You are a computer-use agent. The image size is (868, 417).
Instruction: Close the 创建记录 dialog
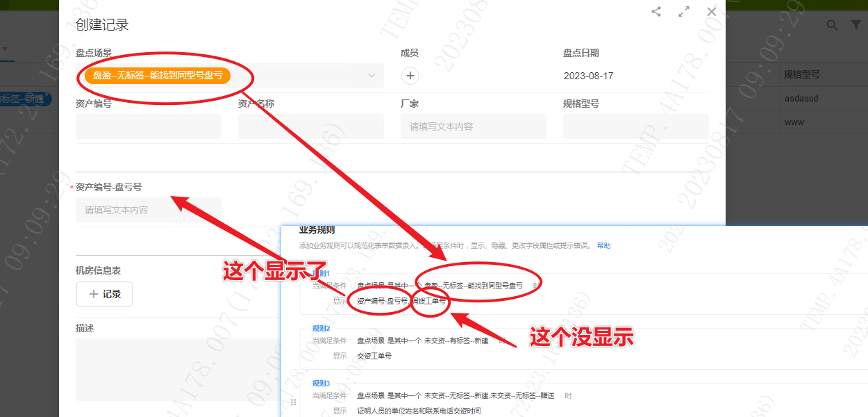[711, 11]
